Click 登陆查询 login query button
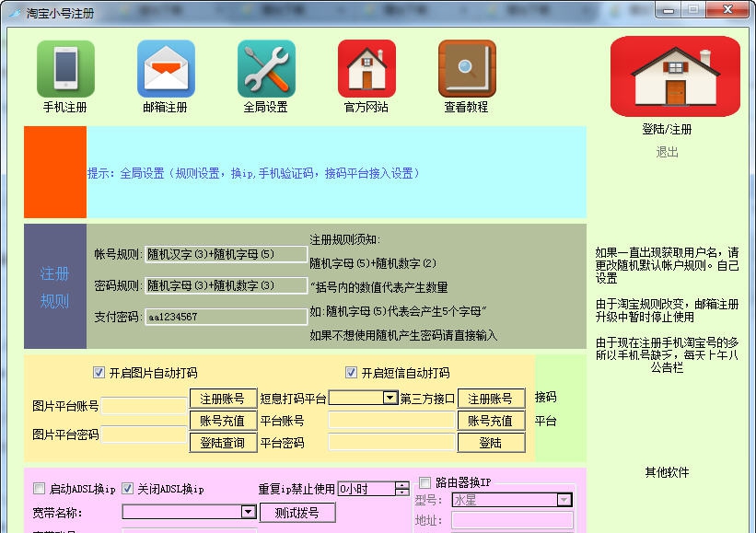The image size is (756, 533). [x=223, y=442]
